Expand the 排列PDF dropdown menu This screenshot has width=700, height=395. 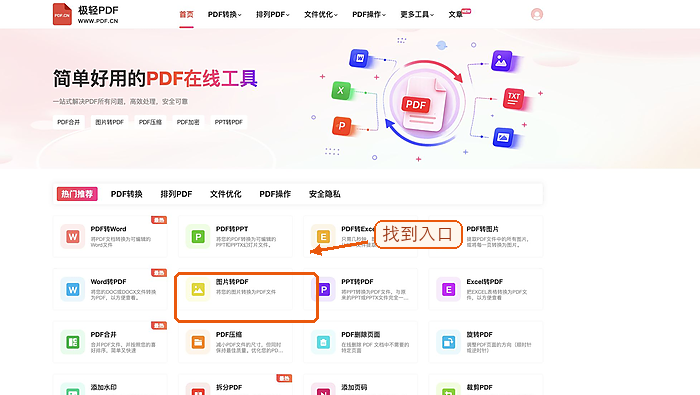273,14
